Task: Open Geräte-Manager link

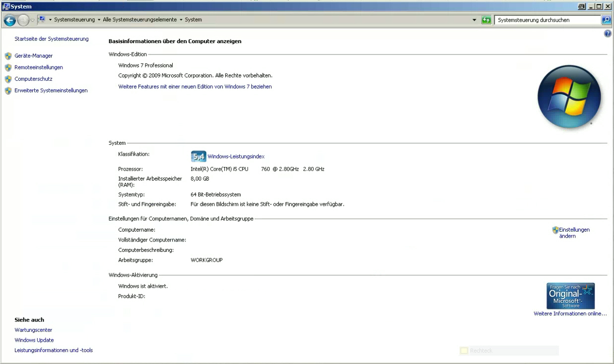Action: 34,56
